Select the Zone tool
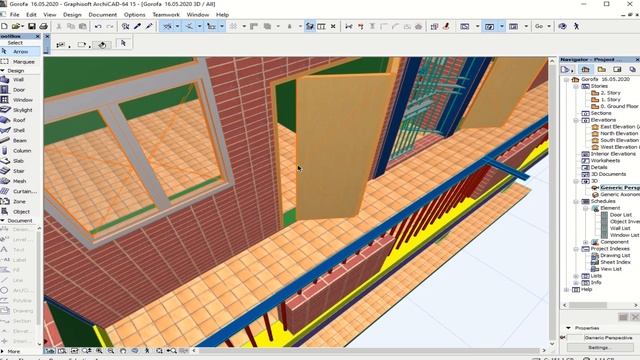This screenshot has height=360, width=640. [x=20, y=202]
